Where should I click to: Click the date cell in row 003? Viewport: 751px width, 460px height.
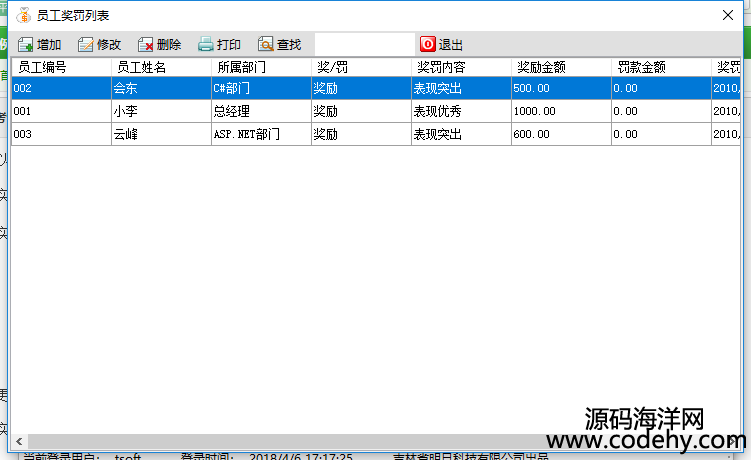(726, 134)
